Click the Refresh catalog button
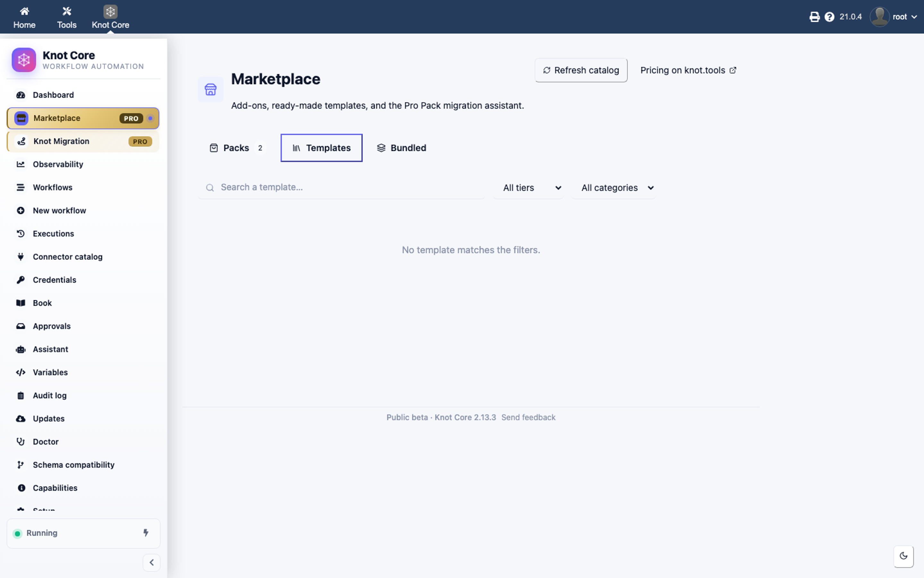Screen dimensions: 924x578 (x=581, y=70)
